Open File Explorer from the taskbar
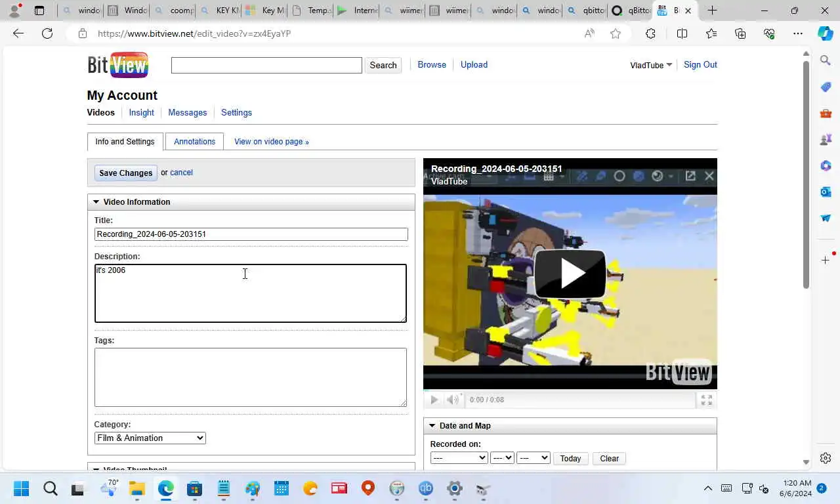Image resolution: width=840 pixels, height=504 pixels. 136,488
